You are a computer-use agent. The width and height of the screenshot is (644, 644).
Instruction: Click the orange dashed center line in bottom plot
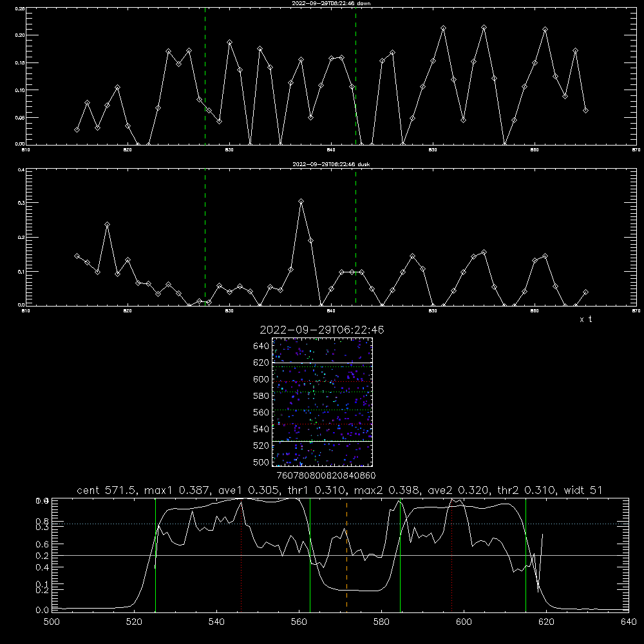pyautogui.click(x=346, y=555)
